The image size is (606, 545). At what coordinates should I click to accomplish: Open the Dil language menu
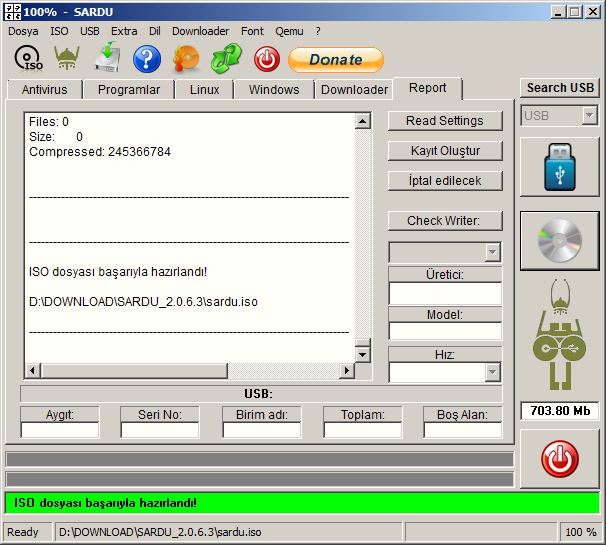click(x=155, y=31)
